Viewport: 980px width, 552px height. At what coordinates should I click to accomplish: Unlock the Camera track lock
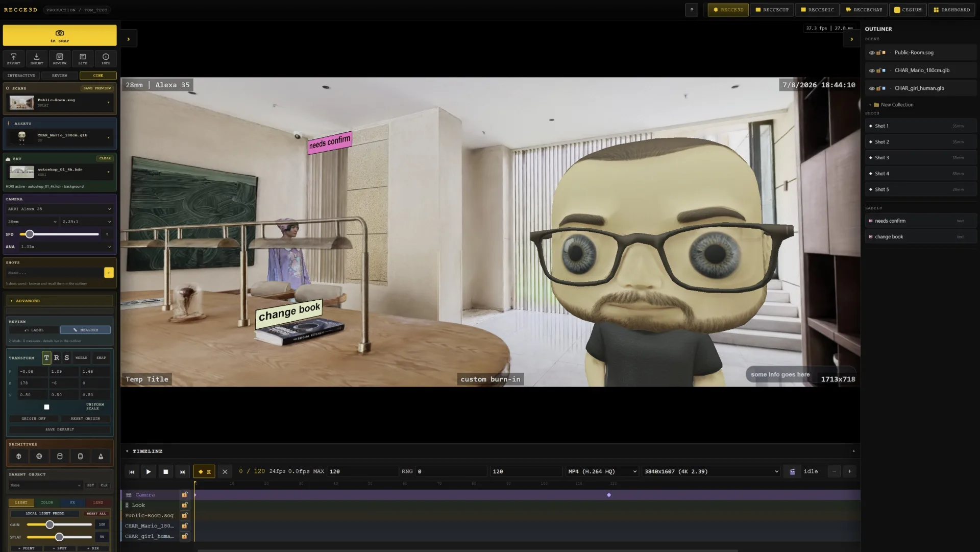(185, 495)
